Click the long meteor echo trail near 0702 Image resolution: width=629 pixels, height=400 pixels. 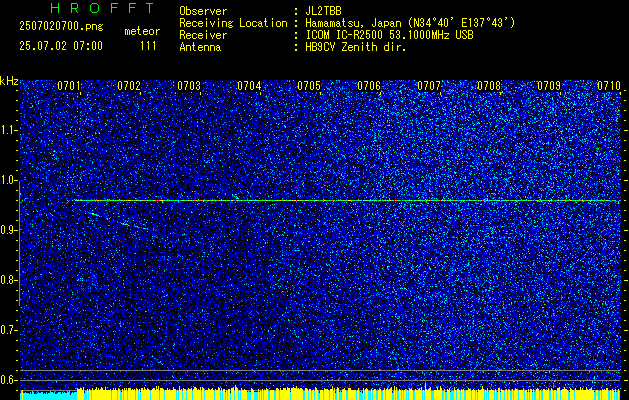click(135, 226)
